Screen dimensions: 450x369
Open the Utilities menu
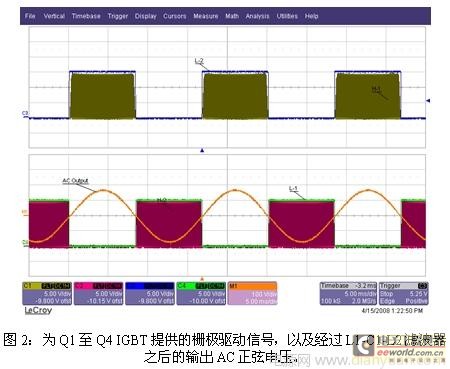(287, 16)
